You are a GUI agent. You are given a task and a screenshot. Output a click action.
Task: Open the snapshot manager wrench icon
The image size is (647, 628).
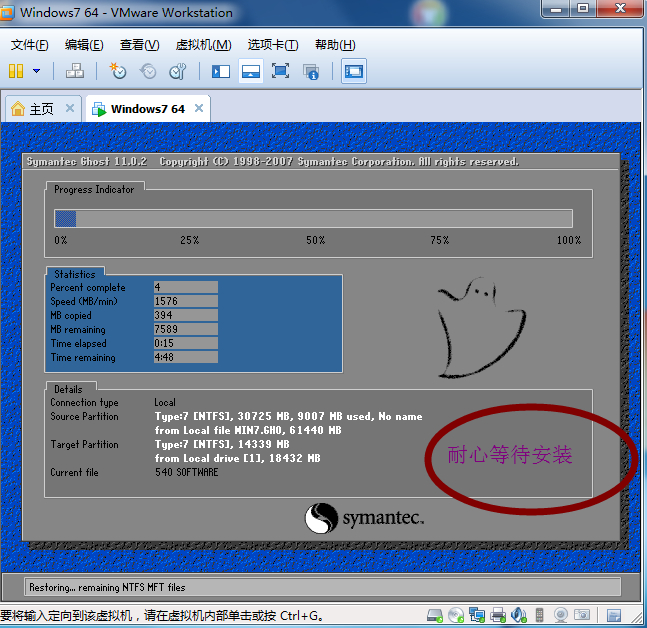point(178,71)
